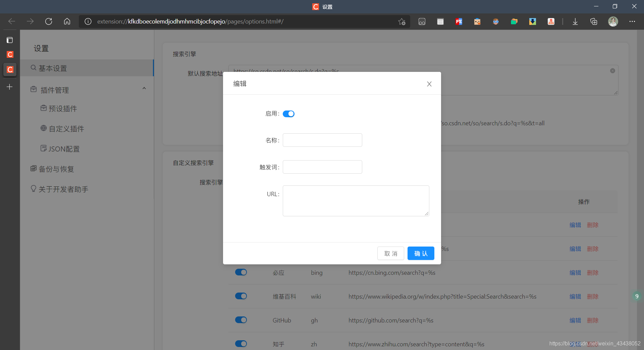Select the active 设置 vertical tab
Viewport: 644px width, 350px height.
coord(10,70)
